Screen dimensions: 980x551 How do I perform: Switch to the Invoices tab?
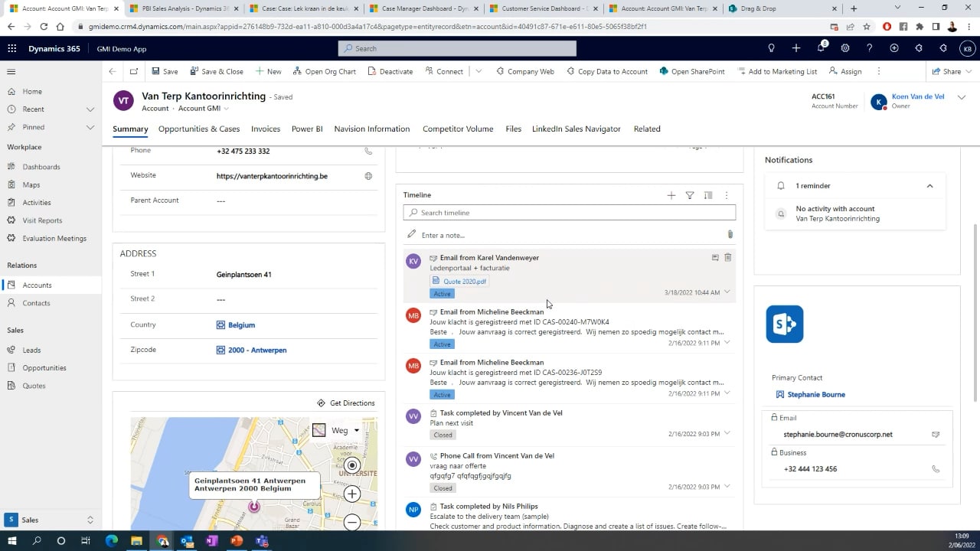point(266,129)
